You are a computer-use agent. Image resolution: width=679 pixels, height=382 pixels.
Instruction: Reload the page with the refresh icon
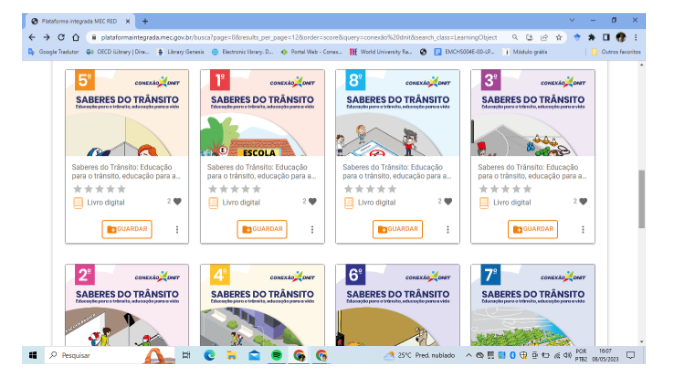(x=61, y=37)
